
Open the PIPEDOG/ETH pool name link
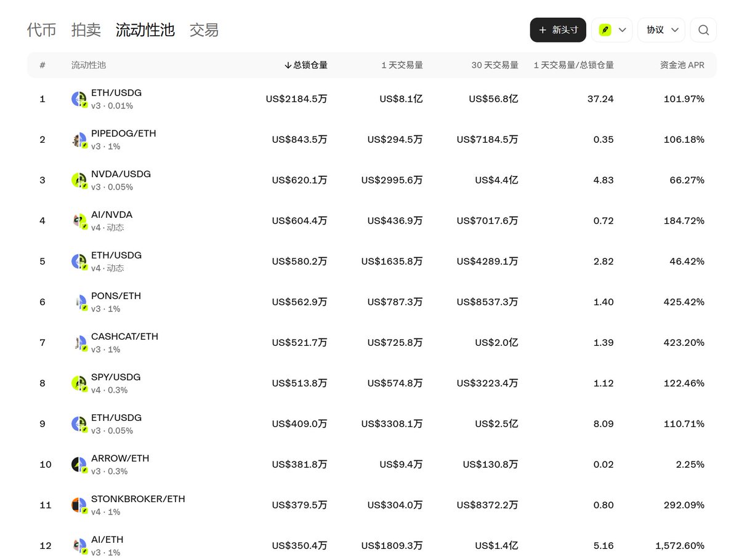124,134
